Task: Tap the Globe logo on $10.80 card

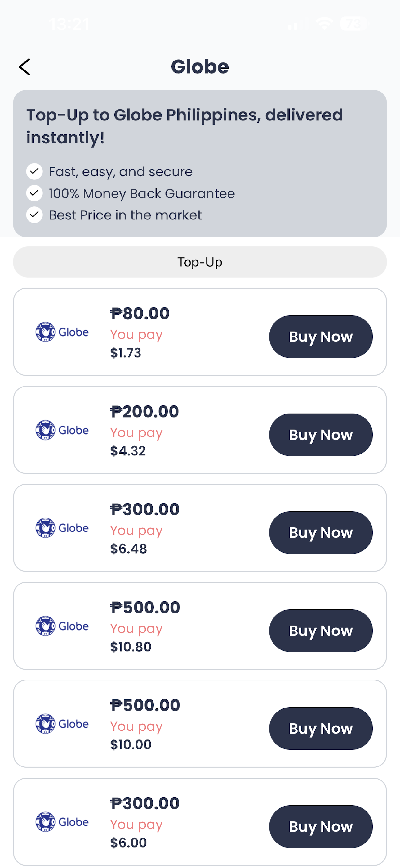Action: [x=62, y=626]
